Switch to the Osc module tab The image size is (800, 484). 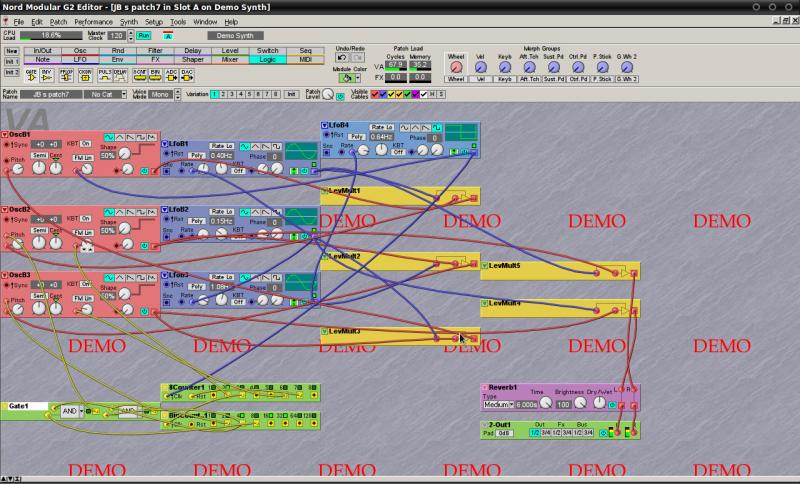[x=80, y=50]
